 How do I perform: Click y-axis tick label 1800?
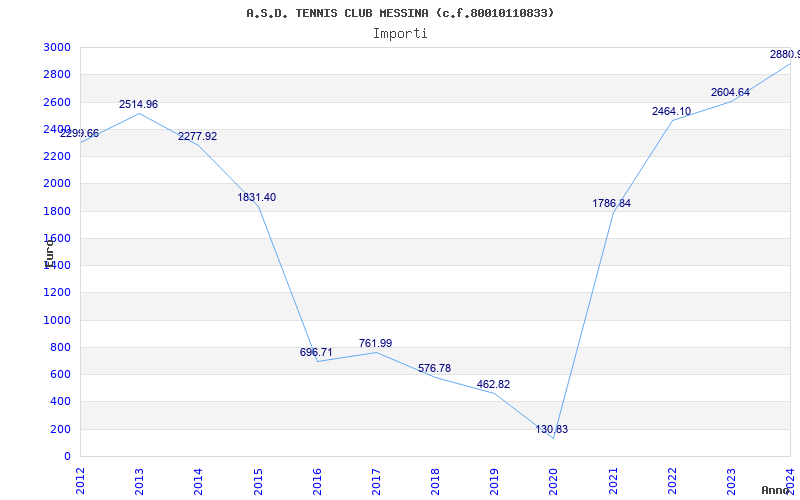[57, 211]
